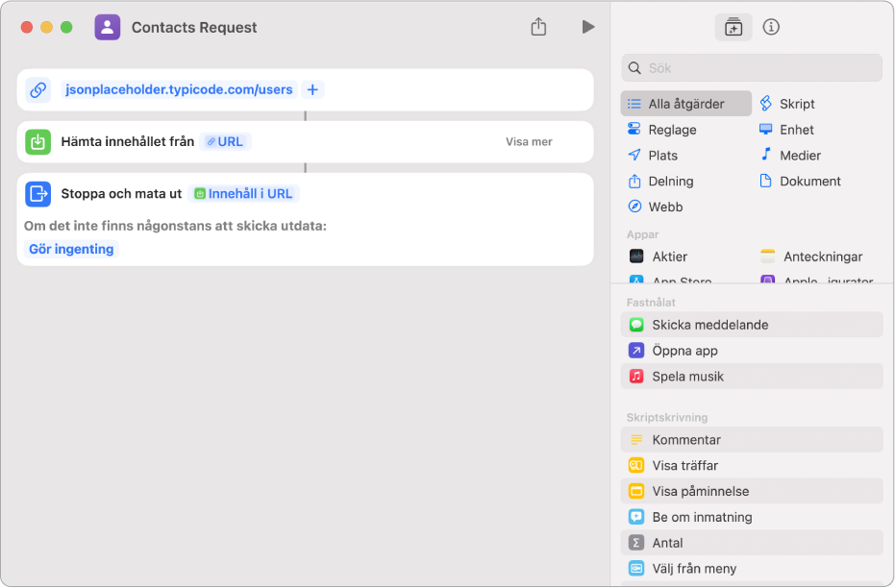Click the Öppna app arrow icon
The image size is (895, 588).
(636, 350)
